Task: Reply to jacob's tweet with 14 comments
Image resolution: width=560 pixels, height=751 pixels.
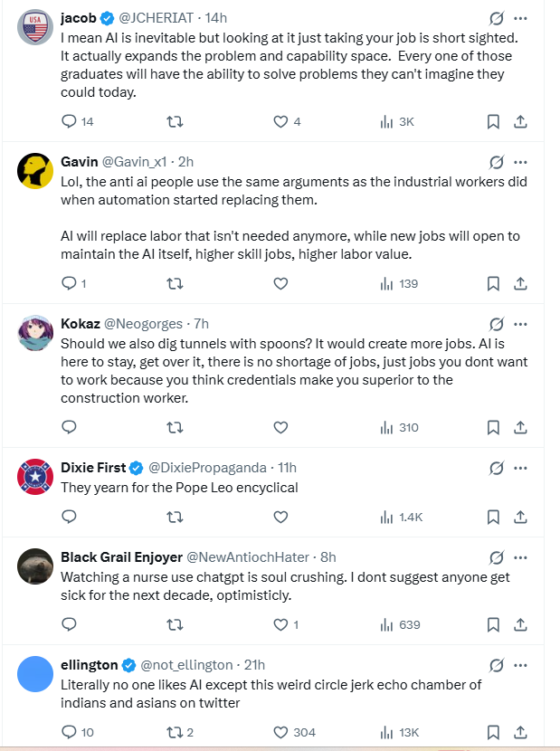Action: (x=77, y=121)
